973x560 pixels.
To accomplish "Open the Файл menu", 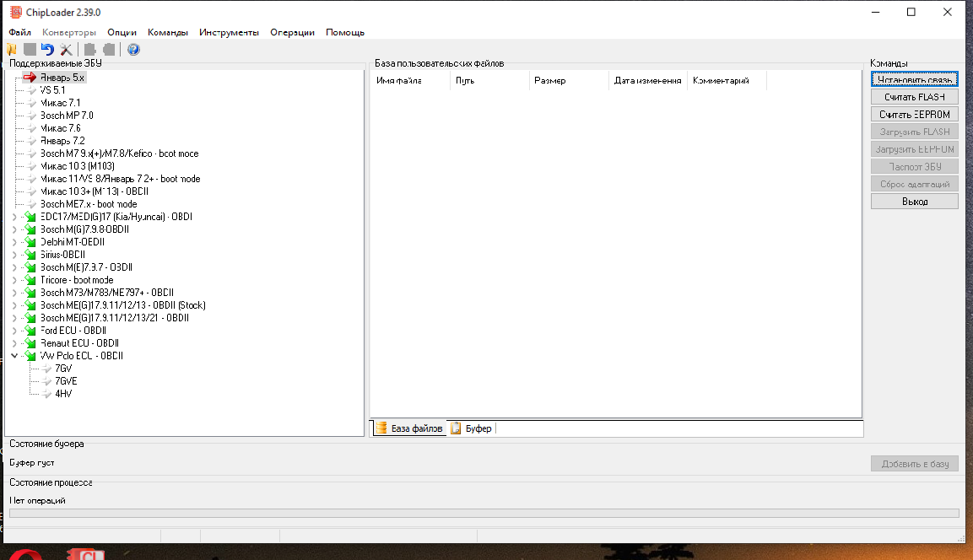I will (19, 32).
